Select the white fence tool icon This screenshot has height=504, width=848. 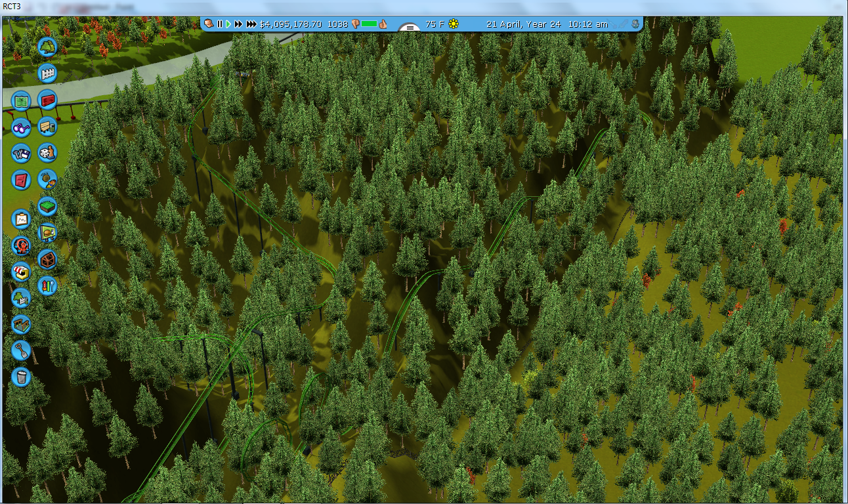click(x=47, y=73)
